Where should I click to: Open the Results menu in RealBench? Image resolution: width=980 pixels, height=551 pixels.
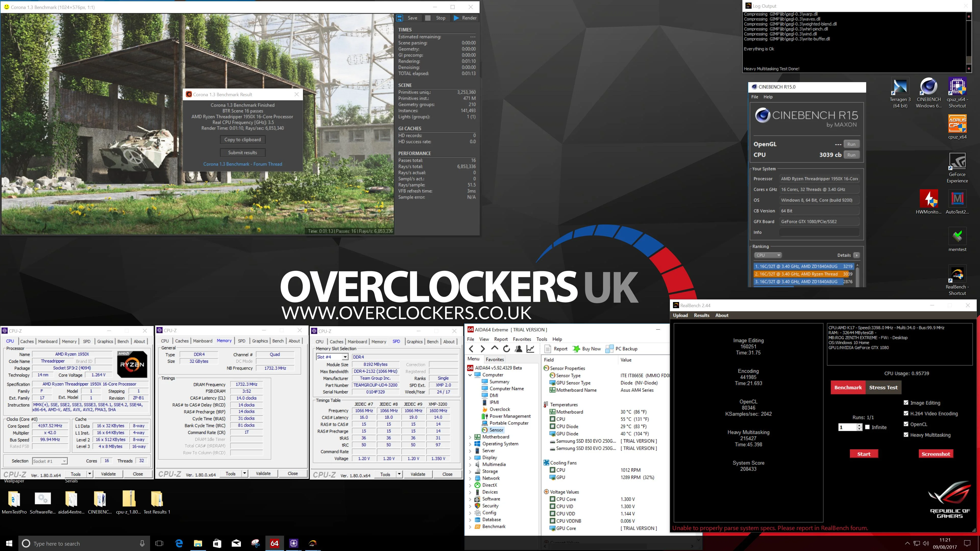[702, 315]
